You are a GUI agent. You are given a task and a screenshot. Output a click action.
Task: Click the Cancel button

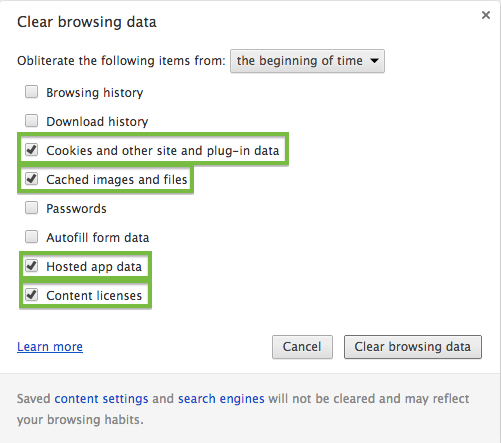302,347
